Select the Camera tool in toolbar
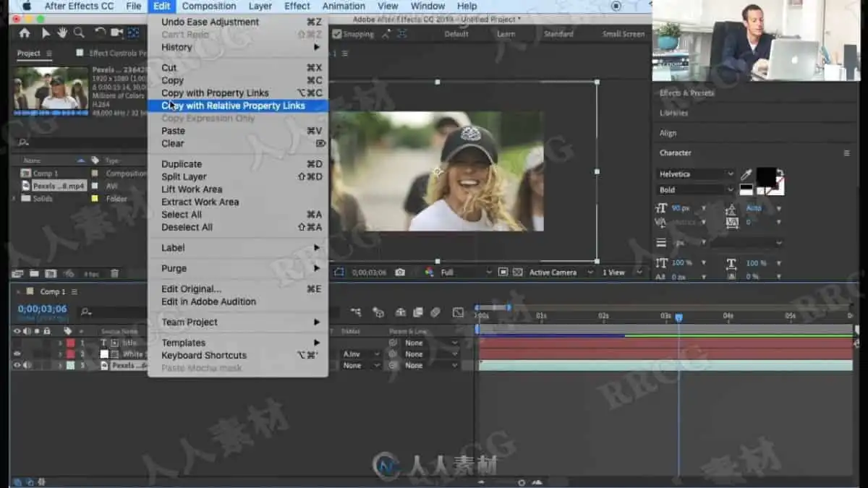 point(117,33)
